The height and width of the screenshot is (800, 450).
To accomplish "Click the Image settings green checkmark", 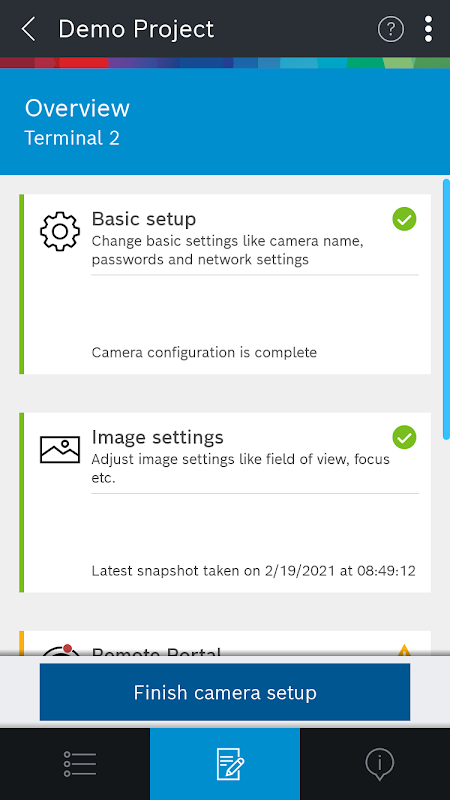I will pos(404,438).
